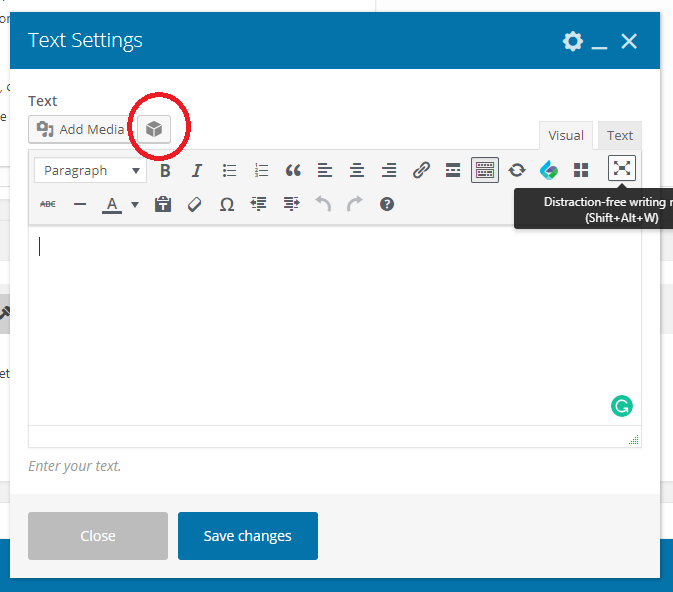Click the four-squares grid icon

(581, 170)
